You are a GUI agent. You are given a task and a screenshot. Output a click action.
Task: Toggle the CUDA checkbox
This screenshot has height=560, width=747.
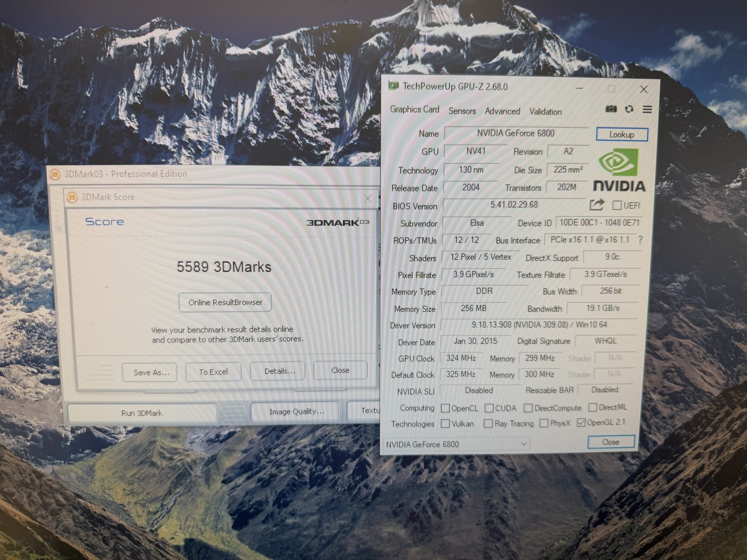click(489, 408)
